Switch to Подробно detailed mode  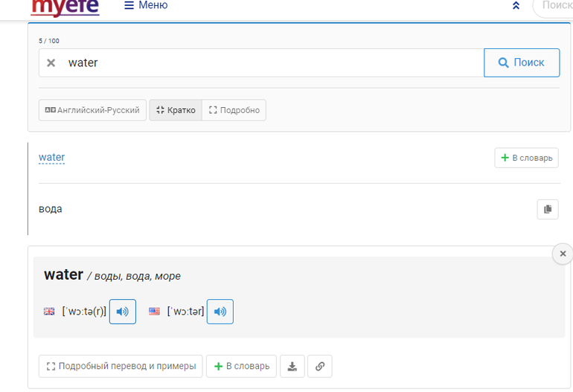pos(234,110)
